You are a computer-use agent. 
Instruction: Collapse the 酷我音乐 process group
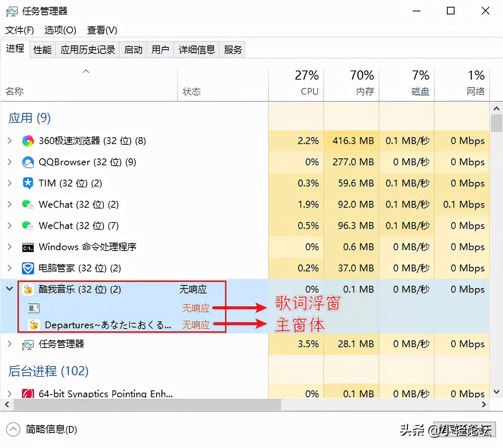(9, 289)
